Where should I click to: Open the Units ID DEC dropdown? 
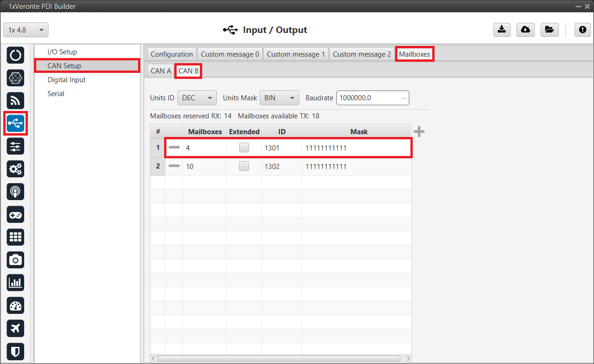tap(197, 98)
